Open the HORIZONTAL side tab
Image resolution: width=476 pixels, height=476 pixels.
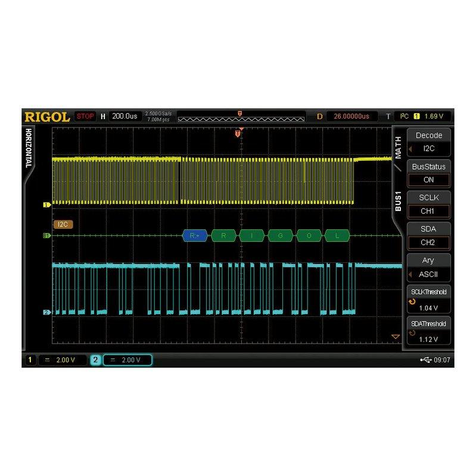(x=29, y=148)
